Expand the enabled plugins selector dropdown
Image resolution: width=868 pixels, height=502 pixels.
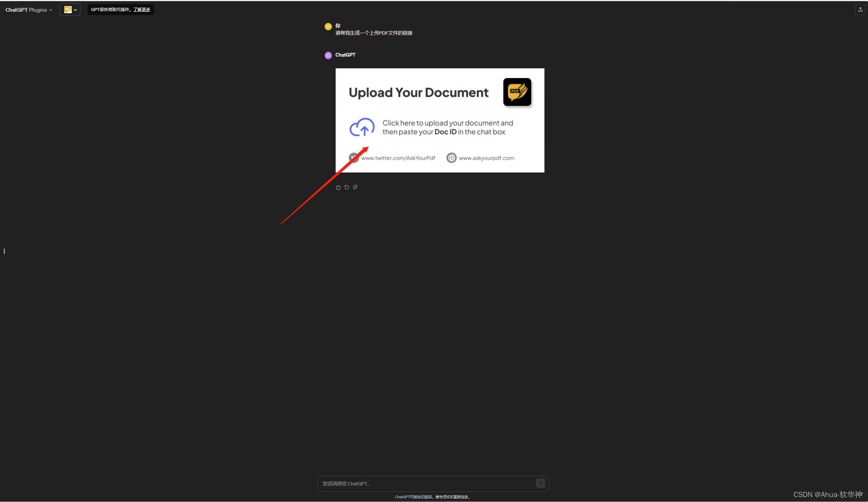point(70,10)
